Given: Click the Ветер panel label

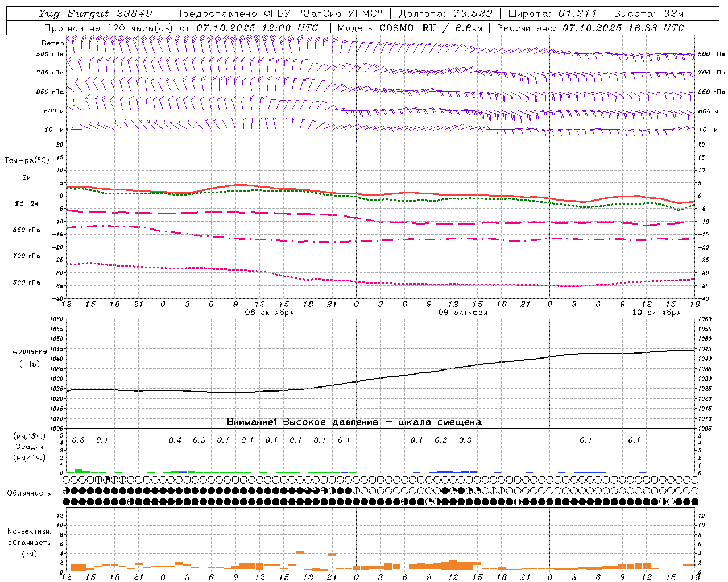Looking at the screenshot, I should pos(52,43).
